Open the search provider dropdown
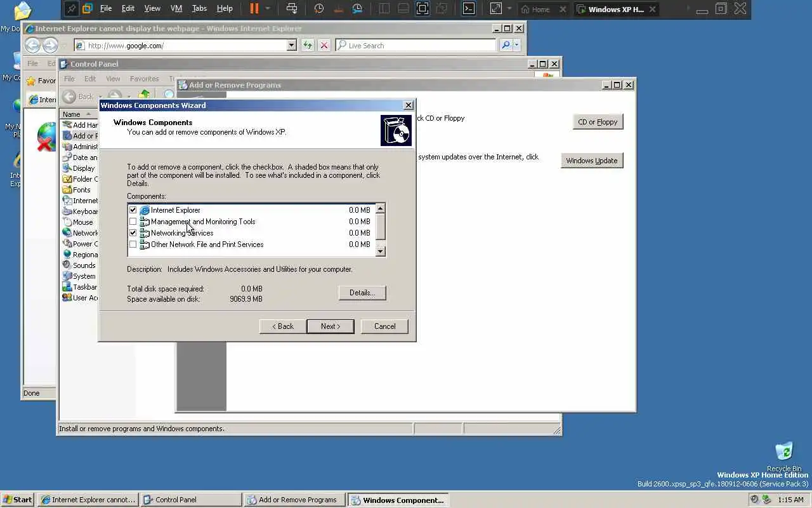 517,45
